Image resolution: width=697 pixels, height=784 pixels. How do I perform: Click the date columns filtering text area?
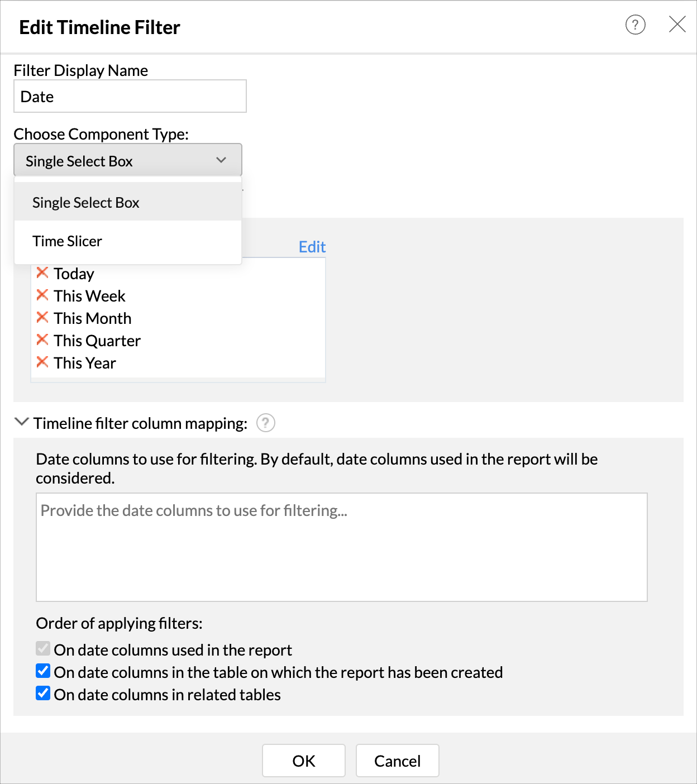point(341,547)
